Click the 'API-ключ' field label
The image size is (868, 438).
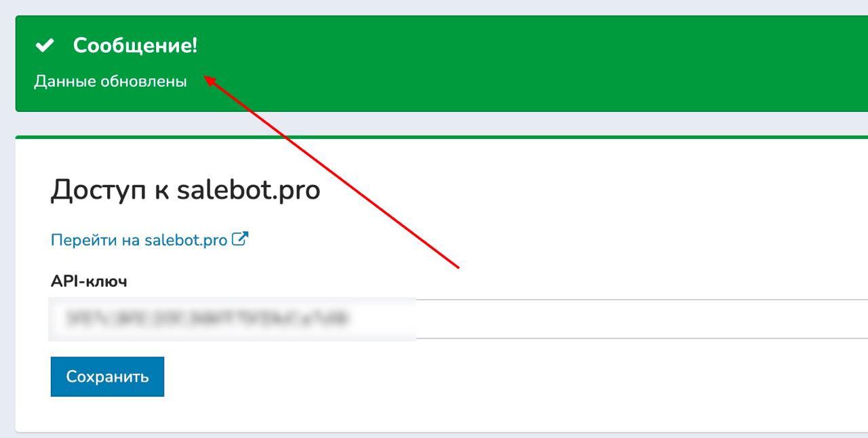point(89,281)
